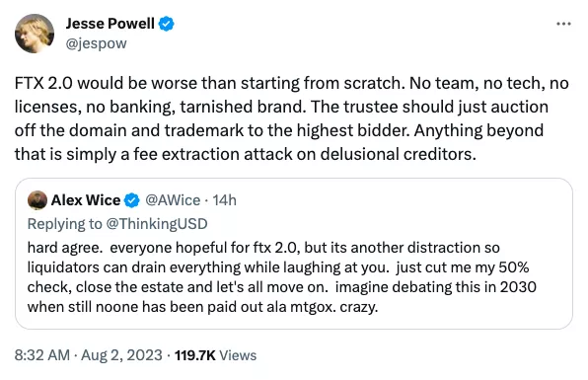Screen dimensions: 588x380
Task: Click Alex Wice's blue verified badge
Action: click(x=131, y=200)
